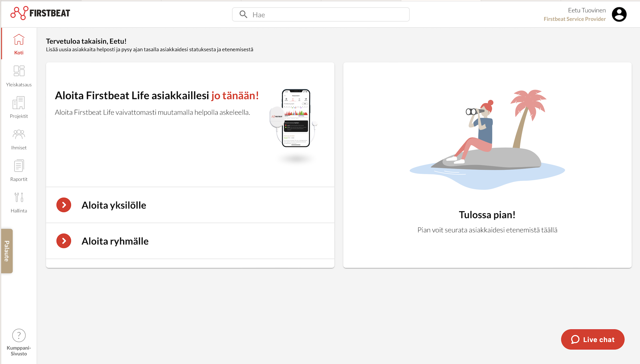The image size is (640, 364).
Task: Click the Aloita Firstbeat Life asiakkaillesi heading
Action: click(157, 96)
